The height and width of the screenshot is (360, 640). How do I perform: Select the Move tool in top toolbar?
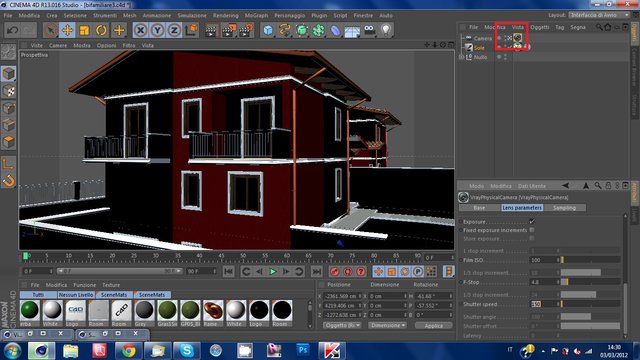coord(67,30)
